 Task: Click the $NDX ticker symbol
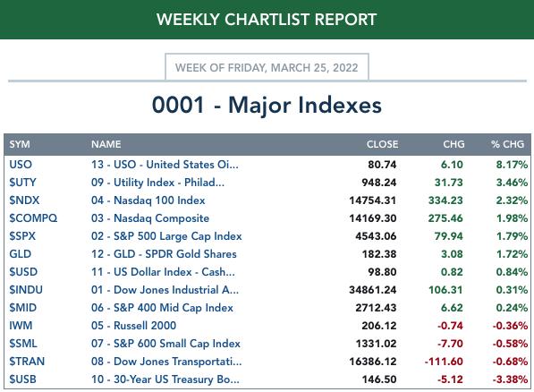pos(24,200)
